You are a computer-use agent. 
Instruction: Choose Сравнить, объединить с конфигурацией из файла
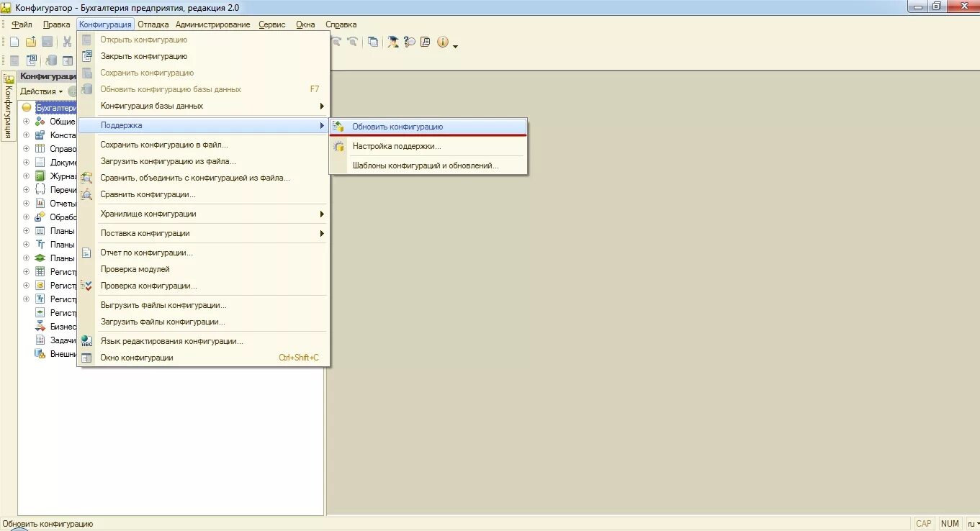[204, 178]
